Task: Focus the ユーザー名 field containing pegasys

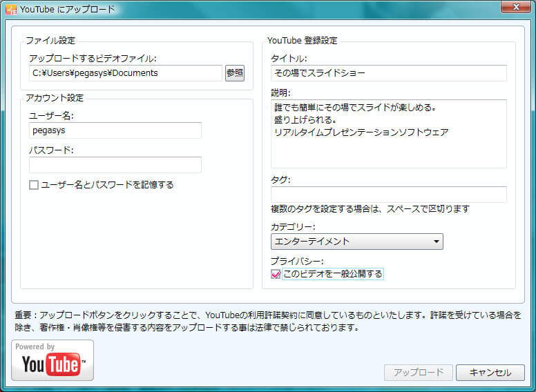Action: pos(115,130)
